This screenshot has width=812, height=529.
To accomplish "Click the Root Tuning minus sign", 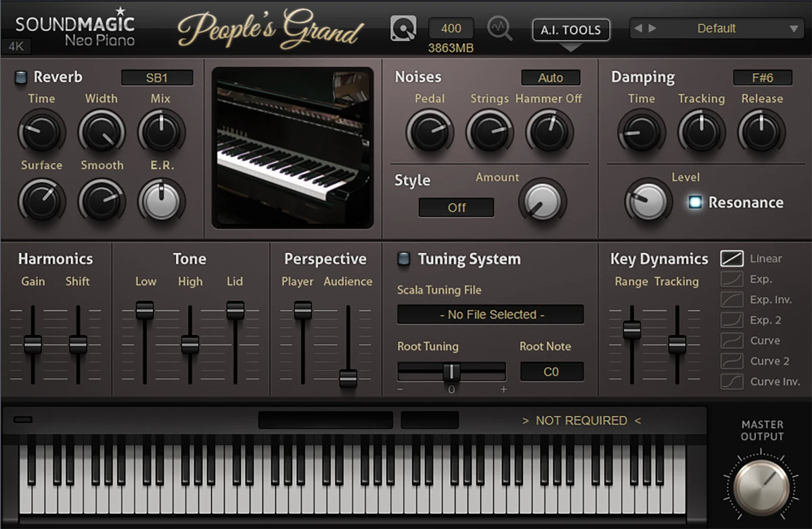I will pos(401,390).
